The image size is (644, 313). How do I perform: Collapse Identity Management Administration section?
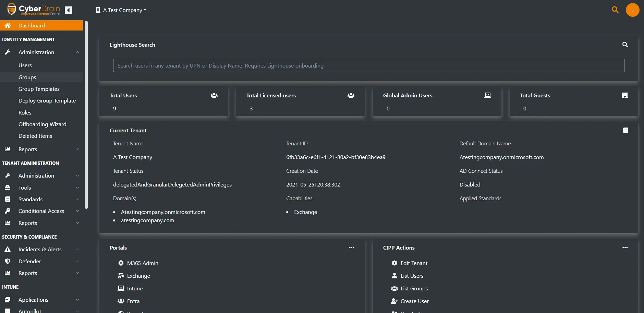click(x=41, y=52)
